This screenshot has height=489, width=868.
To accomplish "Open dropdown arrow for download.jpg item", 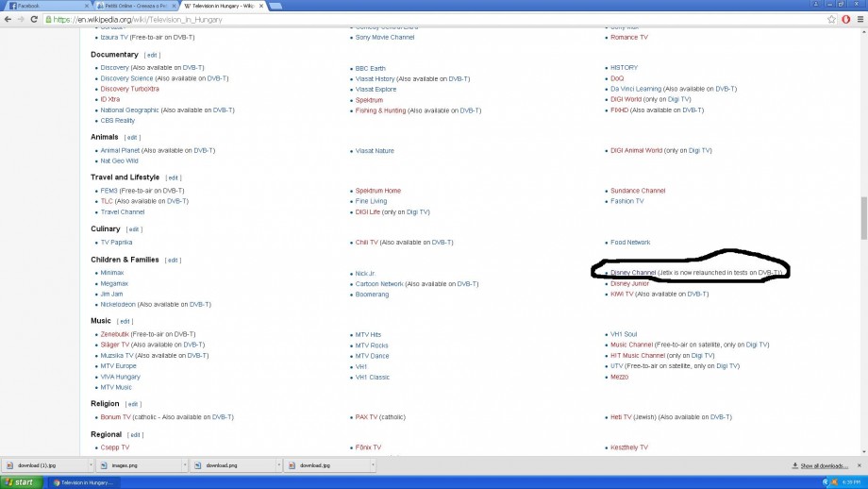I will click(x=373, y=465).
